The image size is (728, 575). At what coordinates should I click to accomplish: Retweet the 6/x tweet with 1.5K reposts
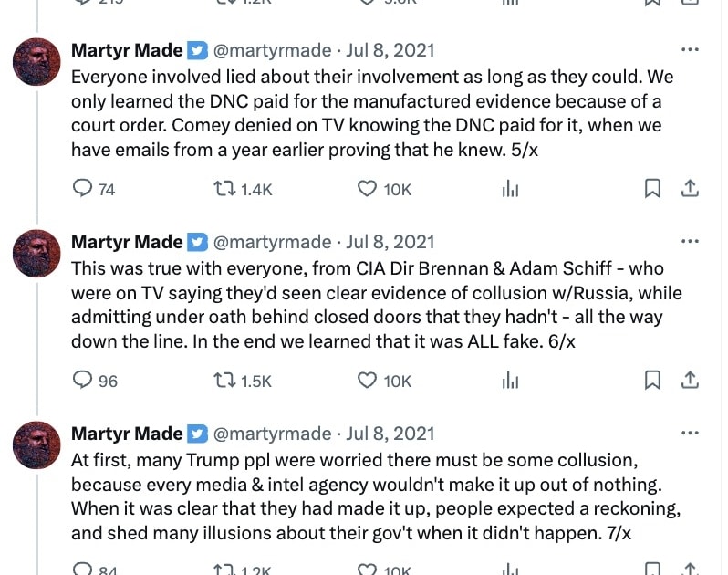224,381
